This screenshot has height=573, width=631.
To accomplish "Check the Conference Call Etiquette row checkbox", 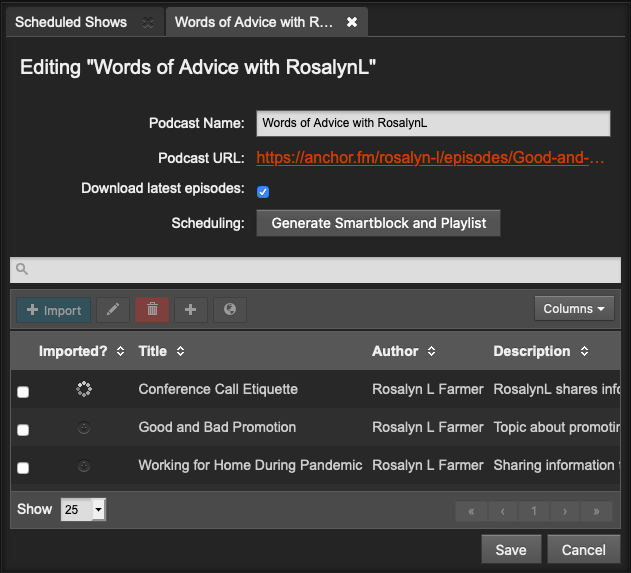I will click(23, 392).
